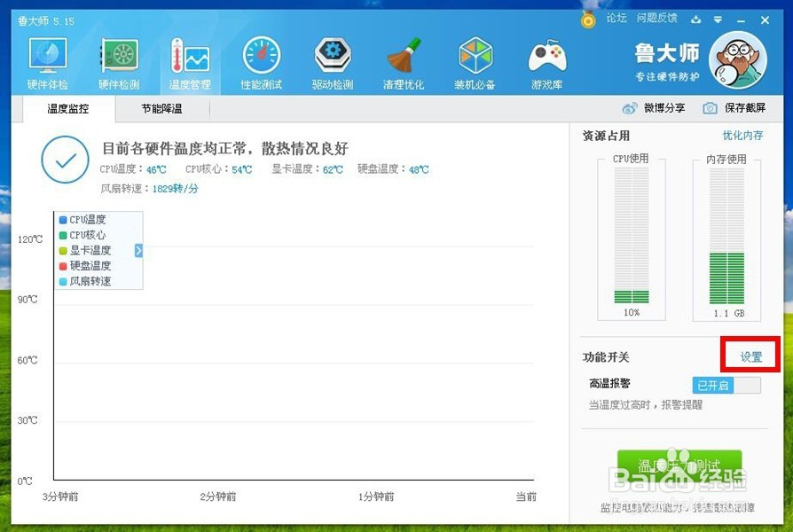Viewport: 793px width, 532px height.
Task: Open the title bar dropdown menu arrow
Action: tap(718, 20)
